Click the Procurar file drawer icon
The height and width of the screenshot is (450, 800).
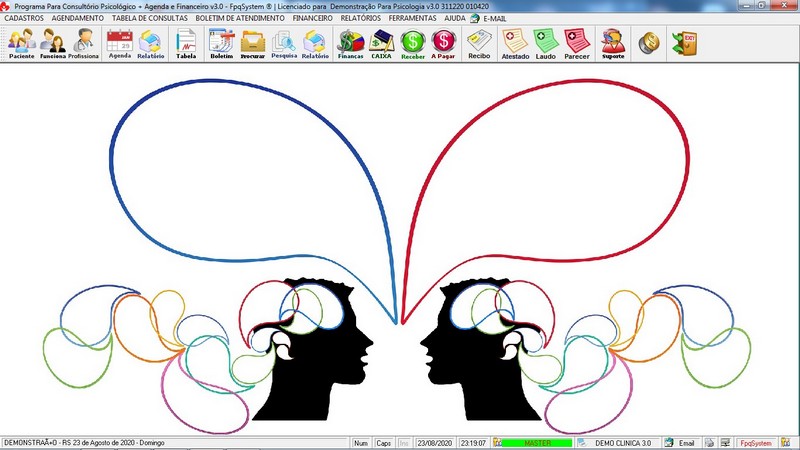(x=253, y=44)
